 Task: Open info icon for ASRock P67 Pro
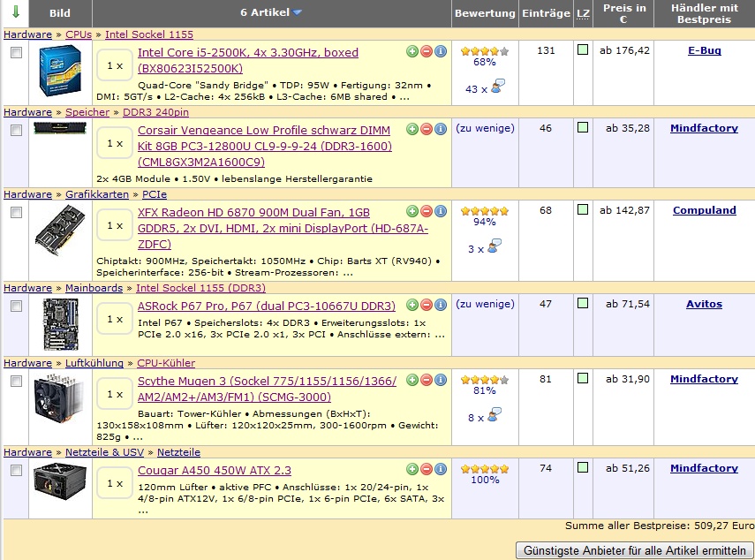(x=440, y=305)
